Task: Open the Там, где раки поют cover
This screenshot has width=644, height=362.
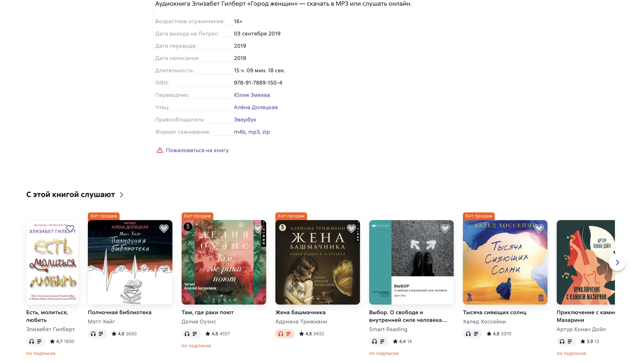Action: [224, 262]
